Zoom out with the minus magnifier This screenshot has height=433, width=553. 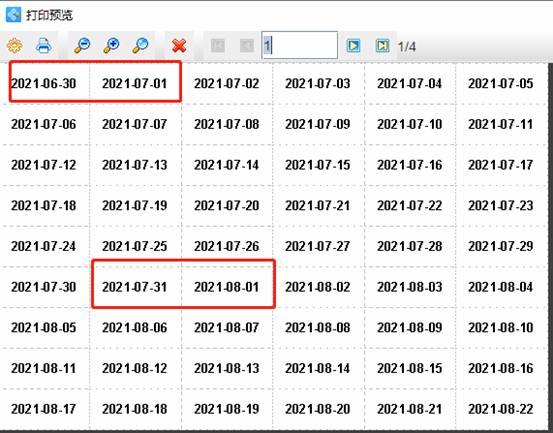click(x=82, y=45)
